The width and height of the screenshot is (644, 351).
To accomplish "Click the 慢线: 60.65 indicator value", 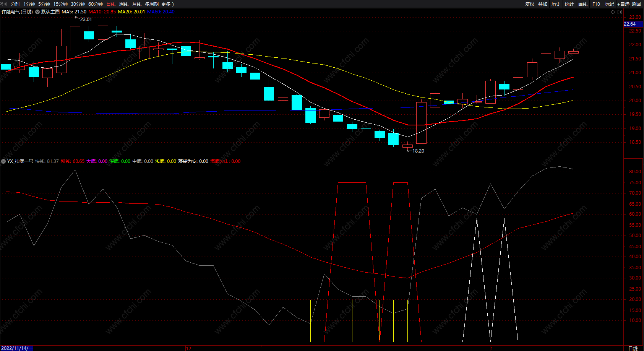I will click(73, 161).
